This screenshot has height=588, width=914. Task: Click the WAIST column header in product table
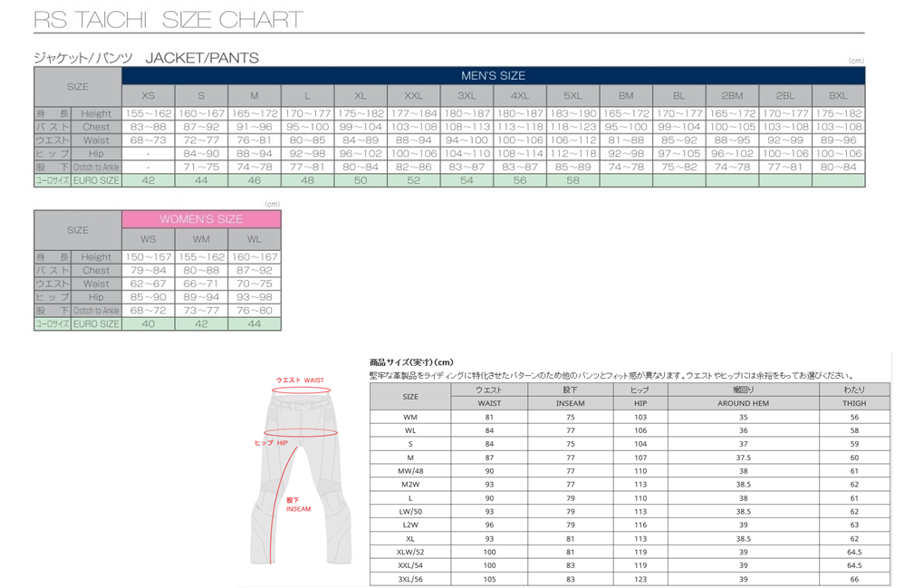pos(489,403)
